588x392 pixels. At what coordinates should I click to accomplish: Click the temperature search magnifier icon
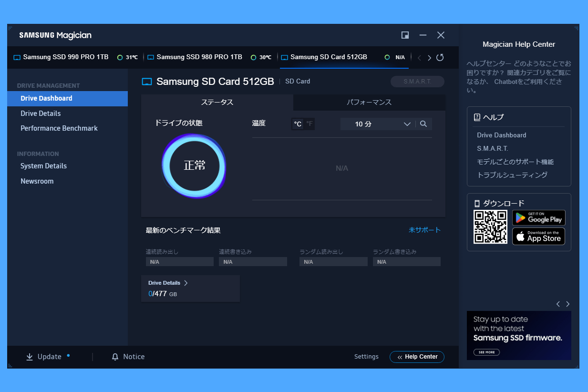click(423, 124)
